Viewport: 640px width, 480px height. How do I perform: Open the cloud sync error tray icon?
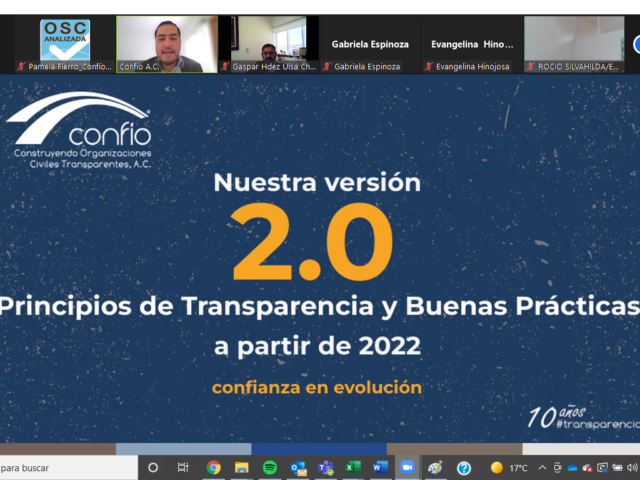(587, 468)
